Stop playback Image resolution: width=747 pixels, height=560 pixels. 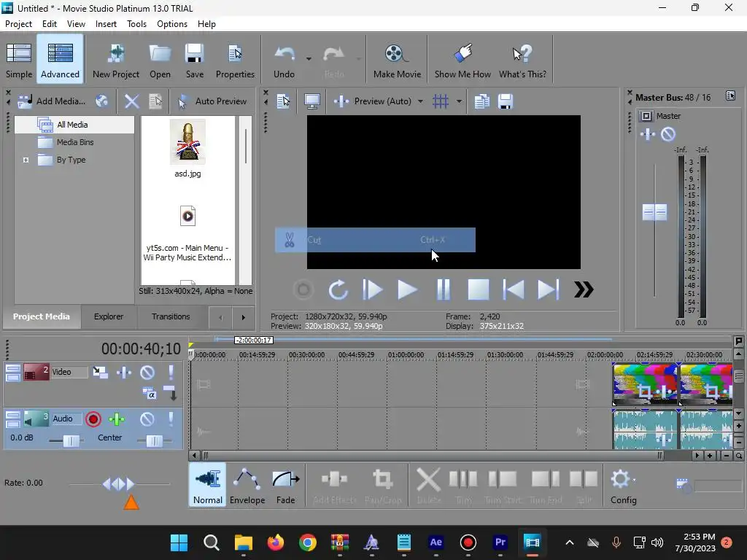[479, 289]
